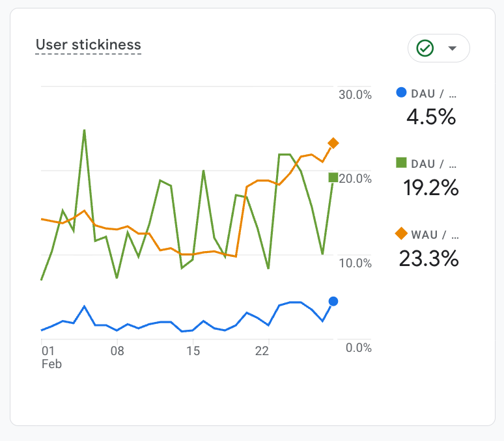504x441 pixels.
Task: Select the blue end-point dot on the chart
Action: [333, 301]
